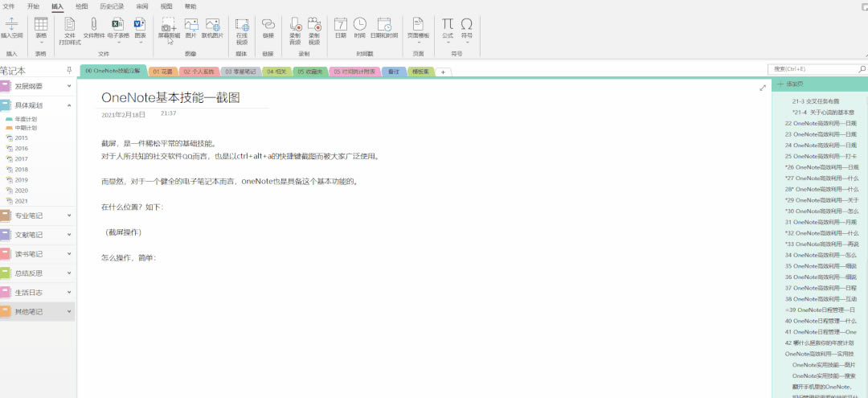Open the dropdown under 电子表格
Screen dimensions: 868x398
118,42
